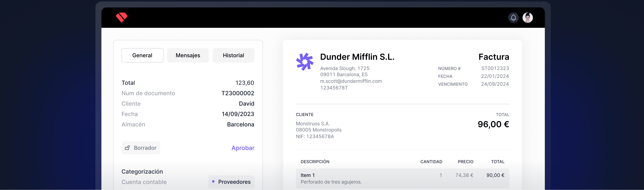Switch to the Mensajes tab
This screenshot has width=644, height=190.
188,55
